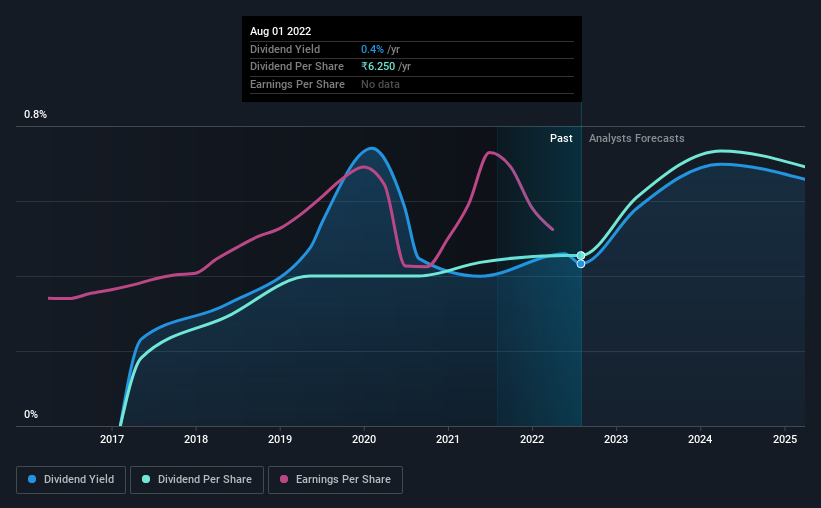This screenshot has width=821, height=508.
Task: Click the 0.4% dividend yield value in tooltip
Action: coord(372,49)
